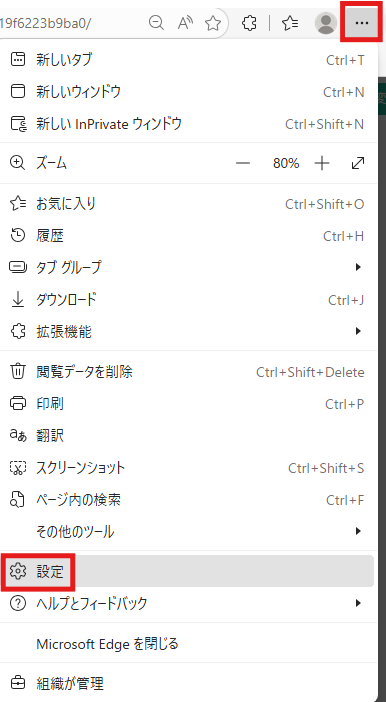Click the puzzle icon beside 拡張機能
The height and width of the screenshot is (702, 386).
click(18, 332)
